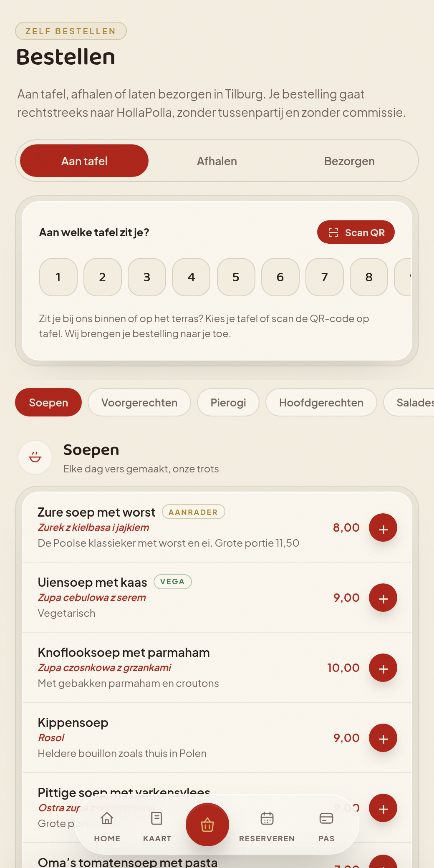Switch order mode to Bezorgen
Screen dimensions: 434x868
(349, 161)
